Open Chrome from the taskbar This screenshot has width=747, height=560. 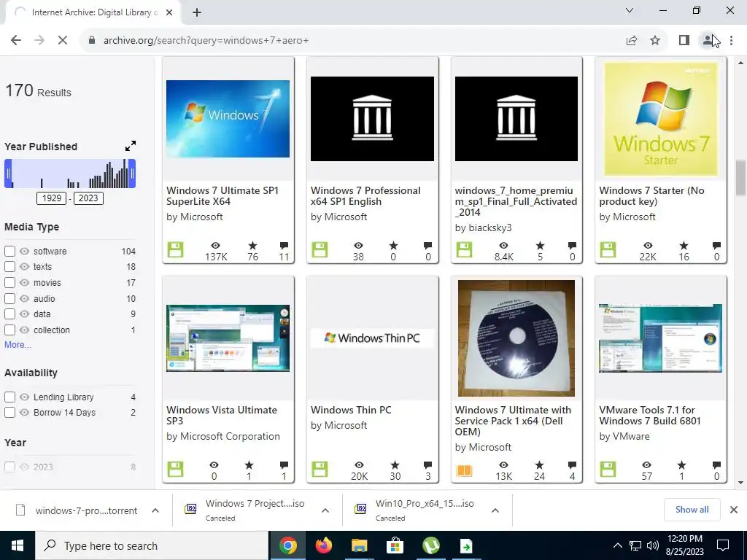288,545
